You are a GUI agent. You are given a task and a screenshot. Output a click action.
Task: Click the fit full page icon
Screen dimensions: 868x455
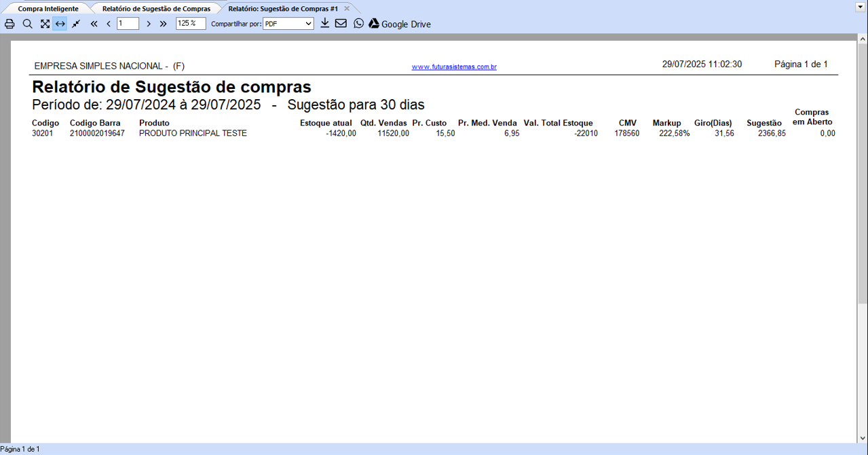[45, 24]
